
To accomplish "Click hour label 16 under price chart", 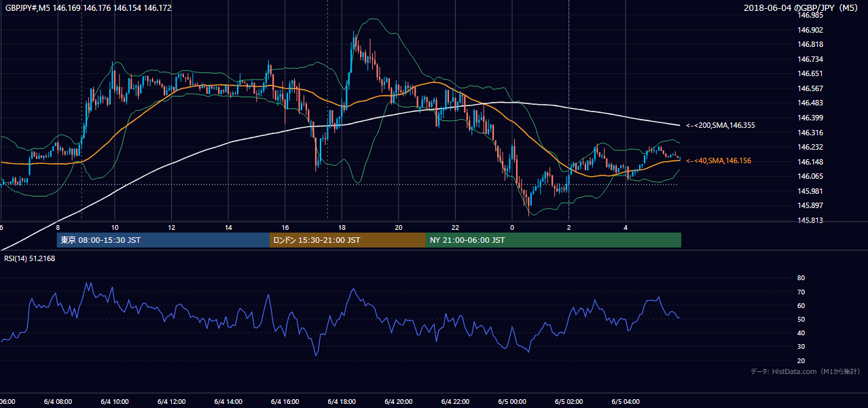I will [285, 228].
